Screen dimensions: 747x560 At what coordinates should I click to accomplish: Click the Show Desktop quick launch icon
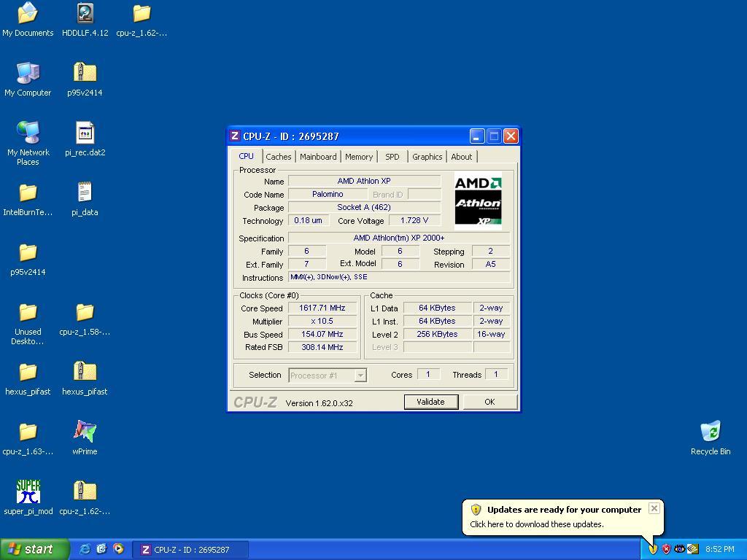point(101,549)
